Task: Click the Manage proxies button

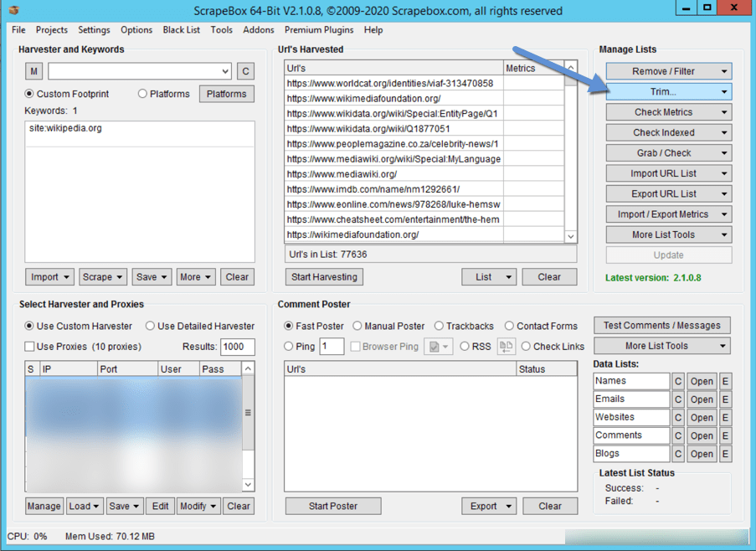Action: pos(44,506)
